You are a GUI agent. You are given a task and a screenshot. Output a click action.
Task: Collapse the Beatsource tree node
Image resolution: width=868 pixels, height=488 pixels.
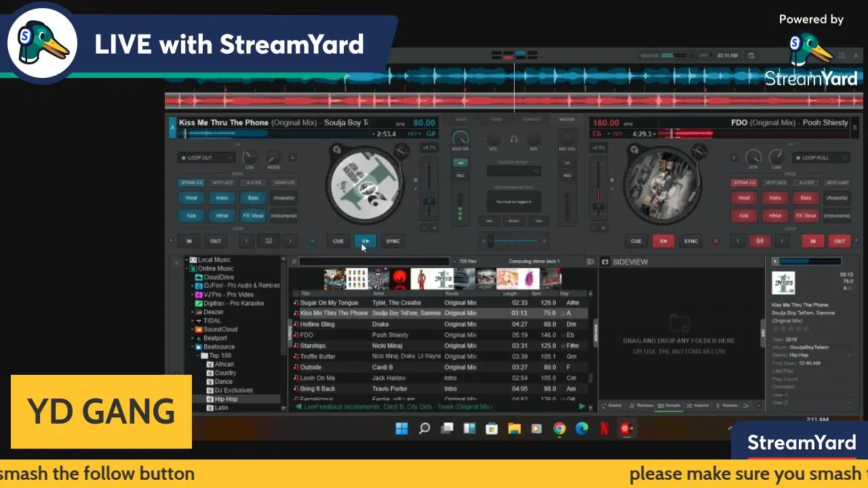click(192, 347)
